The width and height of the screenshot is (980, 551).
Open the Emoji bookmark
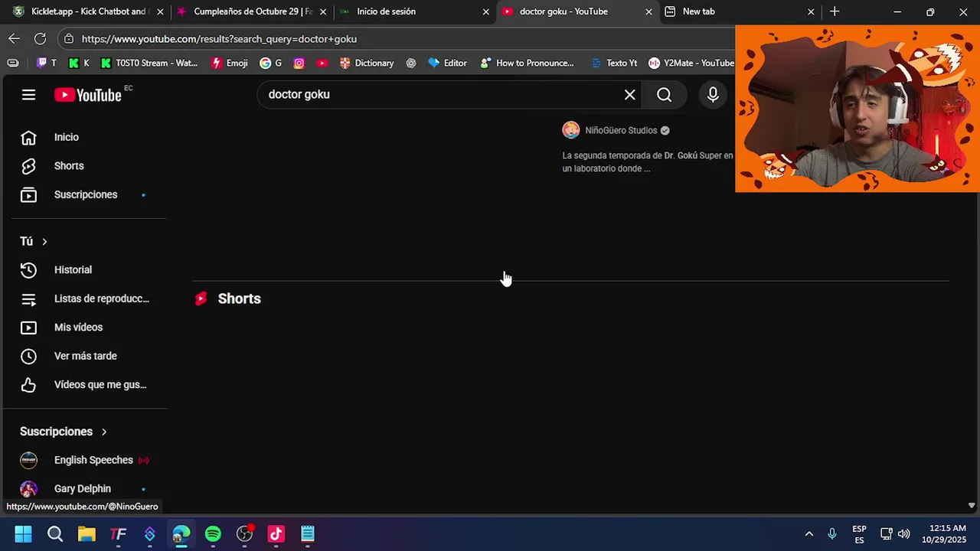click(x=229, y=63)
